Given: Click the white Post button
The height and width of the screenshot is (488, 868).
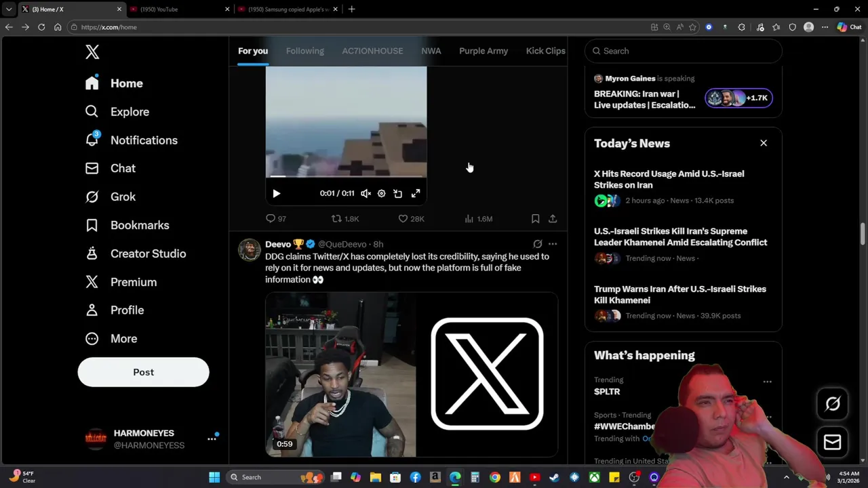Looking at the screenshot, I should coord(143,372).
